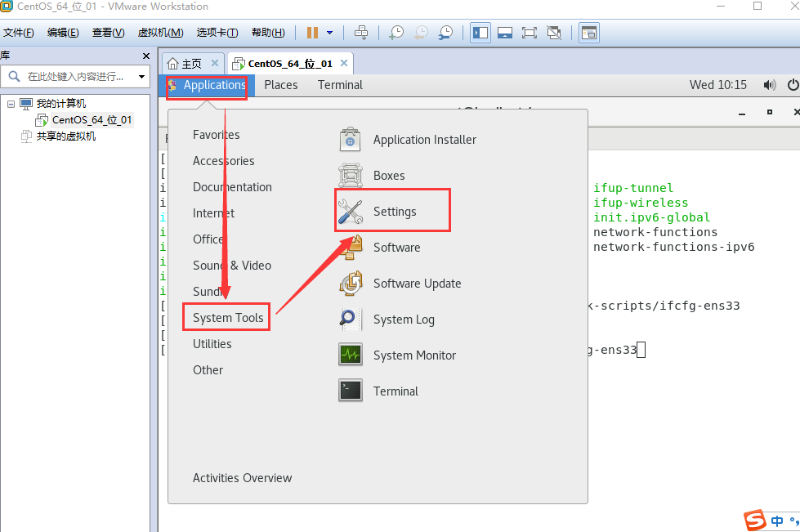This screenshot has height=532, width=800.
Task: Click init.ipv6-global in the terminal
Action: pos(651,217)
